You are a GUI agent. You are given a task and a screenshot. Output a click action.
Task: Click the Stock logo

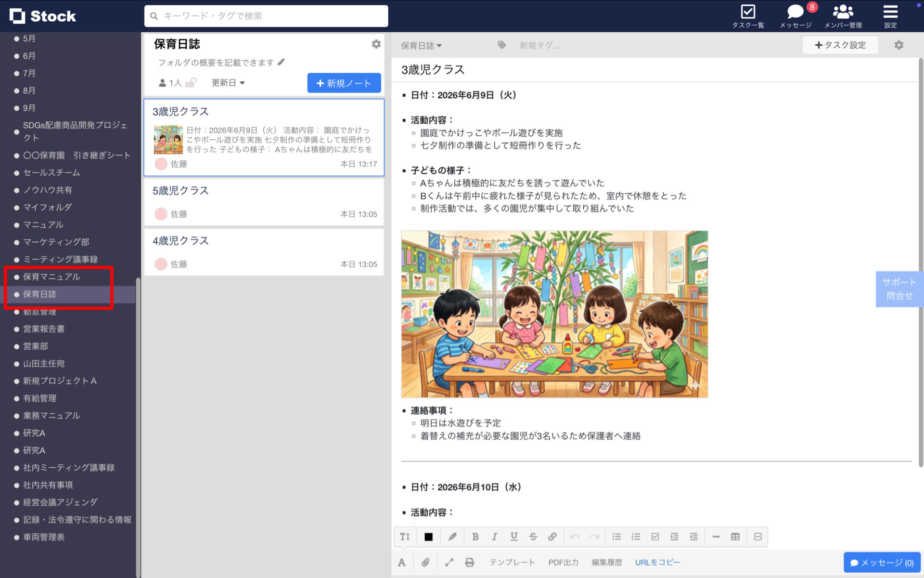pos(43,16)
